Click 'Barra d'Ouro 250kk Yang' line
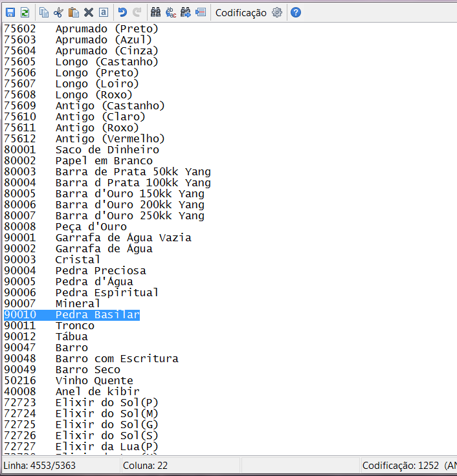 coord(104,215)
